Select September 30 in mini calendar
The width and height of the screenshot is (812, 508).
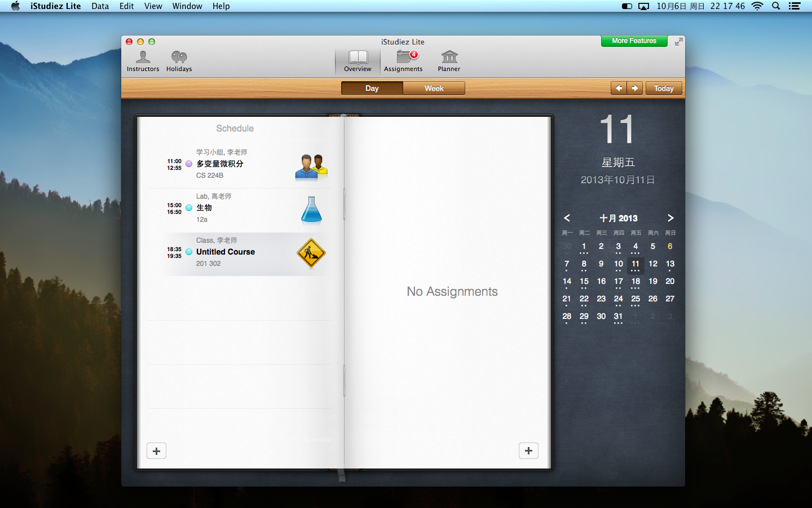point(567,247)
